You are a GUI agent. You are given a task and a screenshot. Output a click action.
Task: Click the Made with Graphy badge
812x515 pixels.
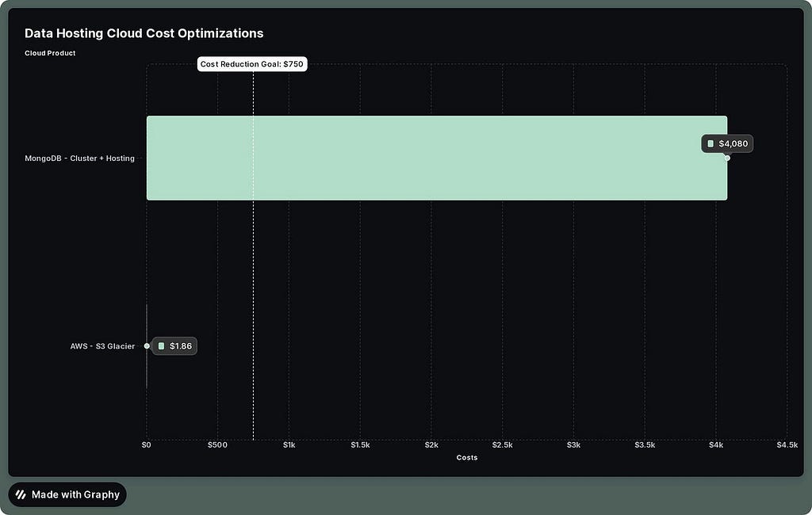[x=67, y=494]
